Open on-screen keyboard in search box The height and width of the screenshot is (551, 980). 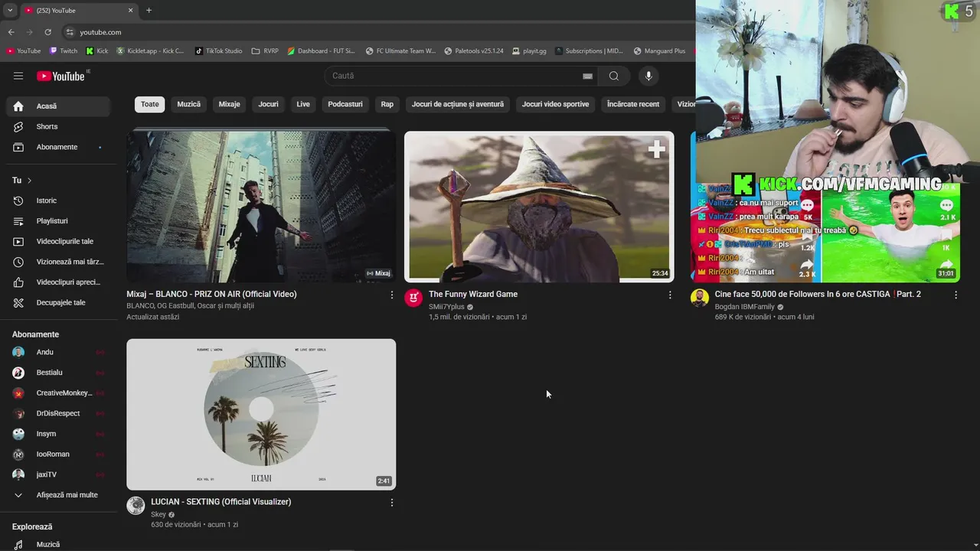(x=587, y=76)
